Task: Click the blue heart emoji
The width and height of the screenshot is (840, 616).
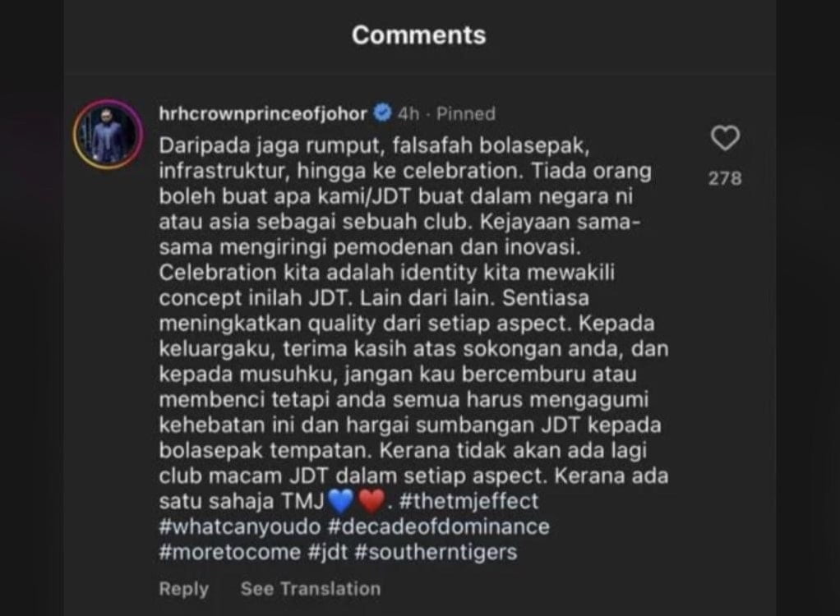Action: [341, 502]
